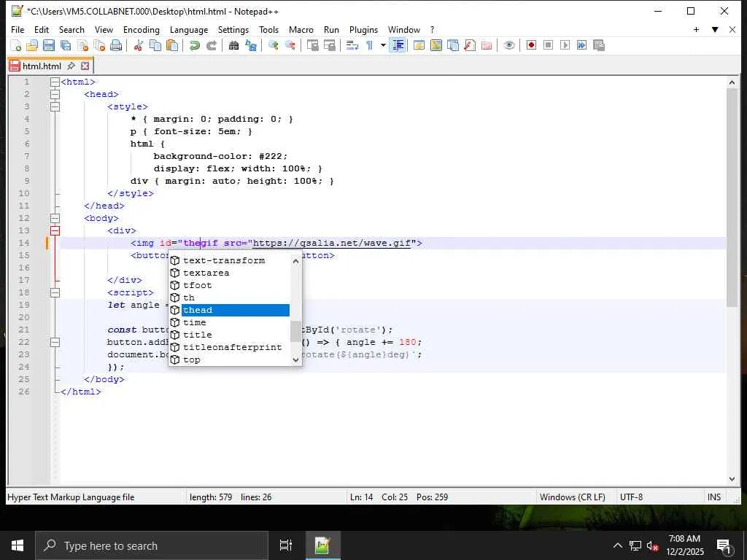Screen dimensions: 747x560
Task: Cut selection with the scissors icon
Action: point(139,46)
